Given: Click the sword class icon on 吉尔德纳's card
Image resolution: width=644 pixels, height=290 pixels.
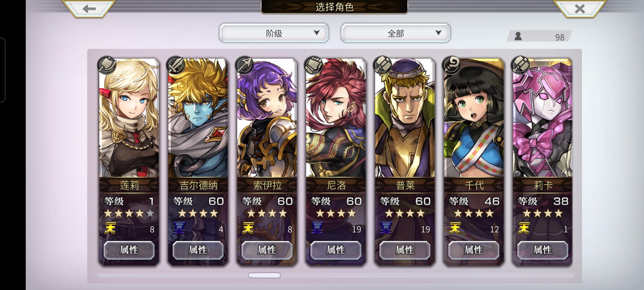Looking at the screenshot, I should pyautogui.click(x=176, y=65).
